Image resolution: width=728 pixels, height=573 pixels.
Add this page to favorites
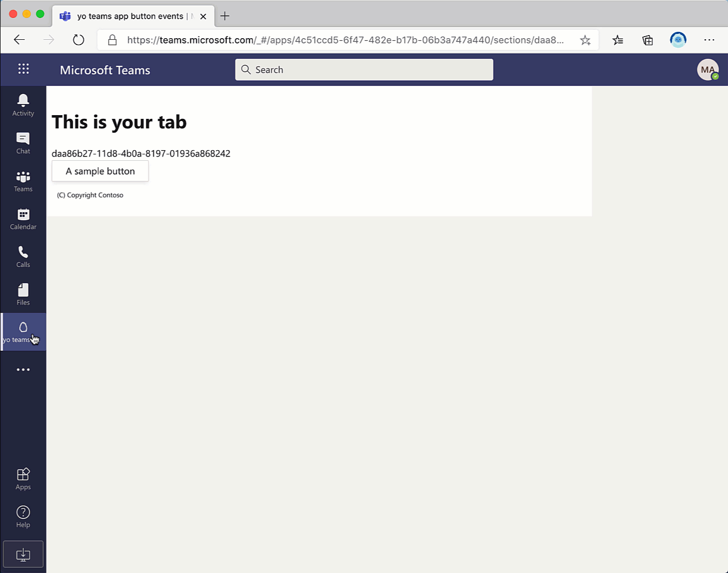585,40
